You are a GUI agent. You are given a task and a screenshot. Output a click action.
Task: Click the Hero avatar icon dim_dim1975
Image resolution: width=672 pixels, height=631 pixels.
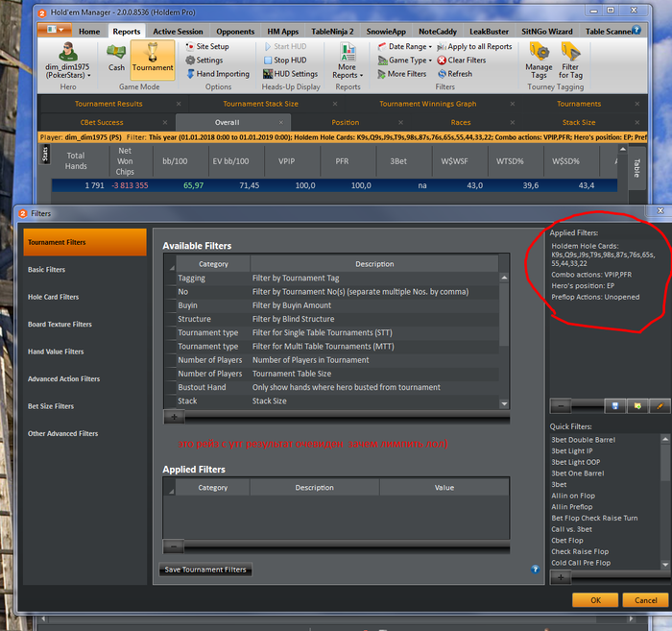pyautogui.click(x=68, y=52)
